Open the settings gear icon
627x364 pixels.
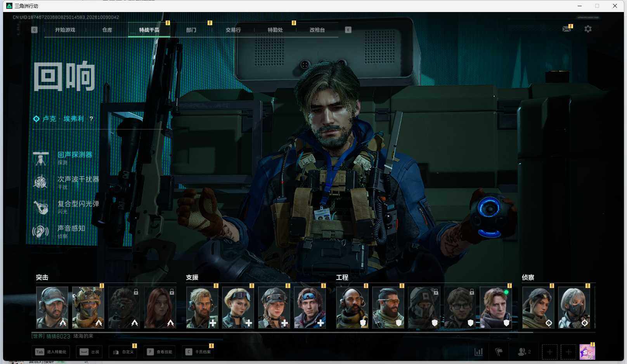pos(588,29)
